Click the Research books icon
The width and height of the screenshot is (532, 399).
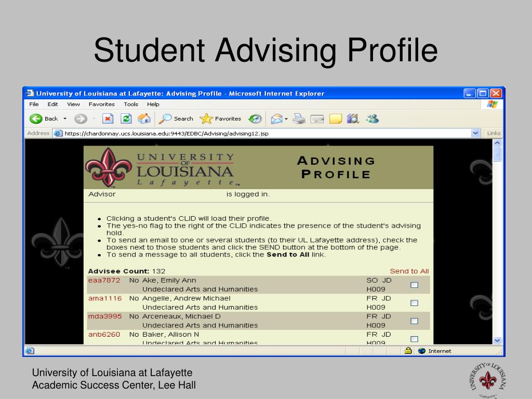point(353,119)
